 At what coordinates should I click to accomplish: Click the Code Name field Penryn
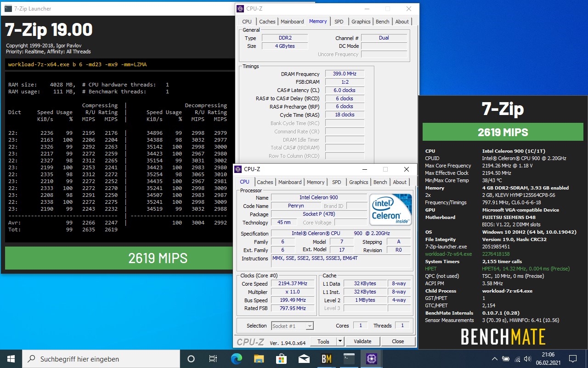[296, 206]
